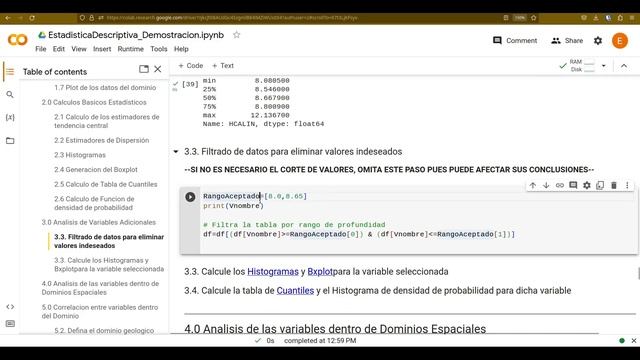
Task: Open the Cuantiles link
Action: [x=295, y=291]
